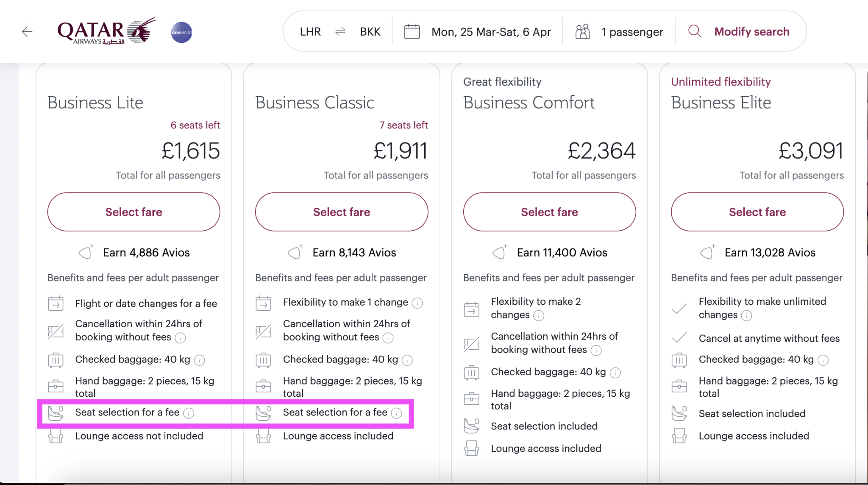Select fare for Business Elite
The height and width of the screenshot is (485, 868).
point(757,212)
